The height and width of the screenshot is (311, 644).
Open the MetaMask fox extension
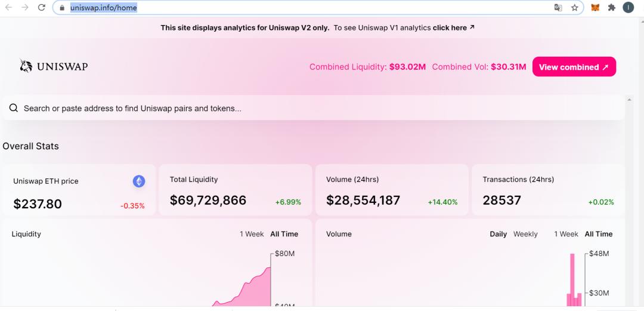click(x=595, y=7)
